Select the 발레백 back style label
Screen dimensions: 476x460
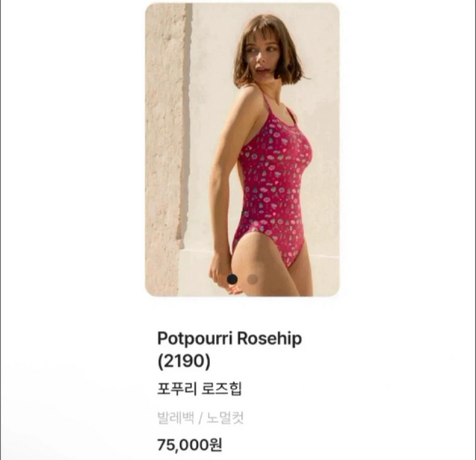175,418
